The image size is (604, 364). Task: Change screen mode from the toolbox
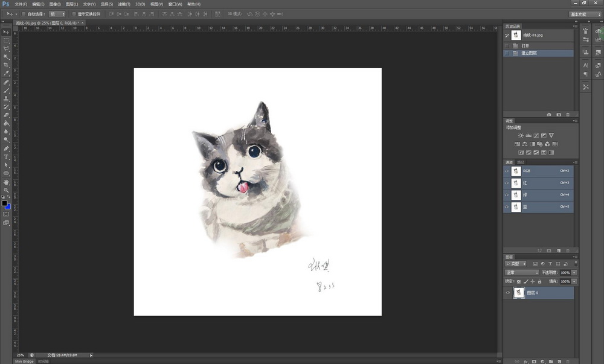[6, 223]
